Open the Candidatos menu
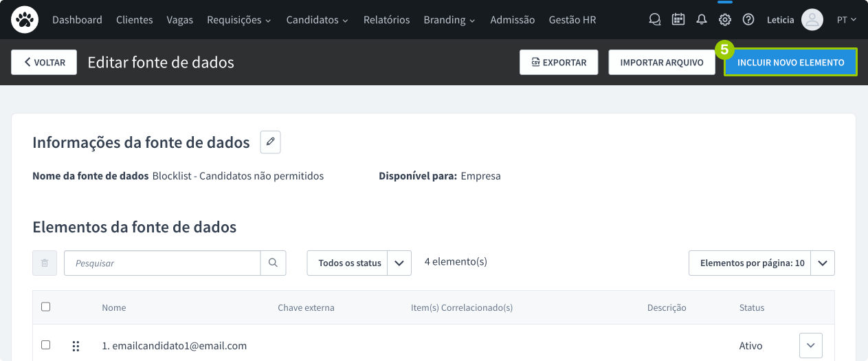The image size is (868, 361). [317, 20]
